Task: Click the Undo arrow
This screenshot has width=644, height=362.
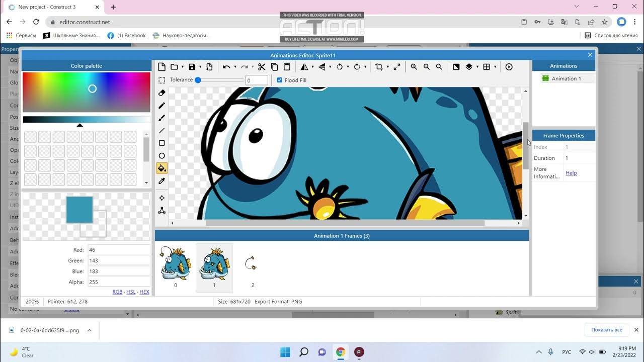Action: coord(226,67)
